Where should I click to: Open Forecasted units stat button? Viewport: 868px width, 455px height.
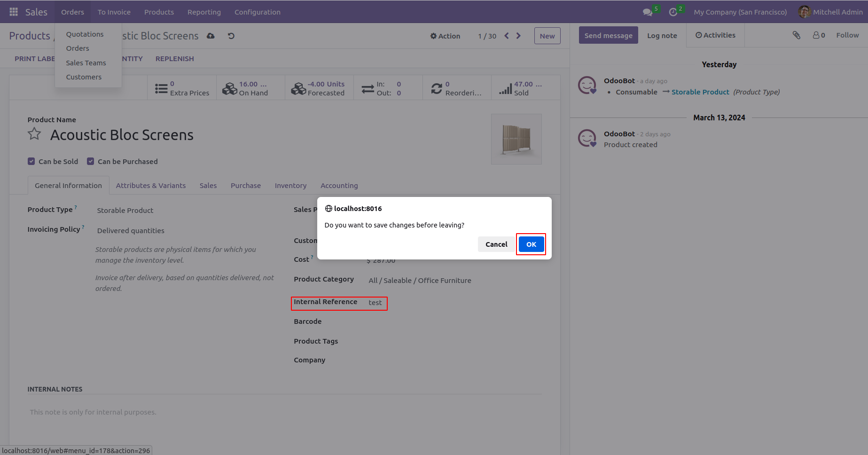tap(319, 88)
